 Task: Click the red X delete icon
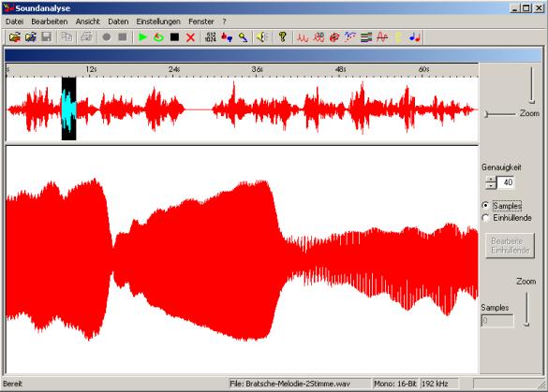(x=190, y=37)
